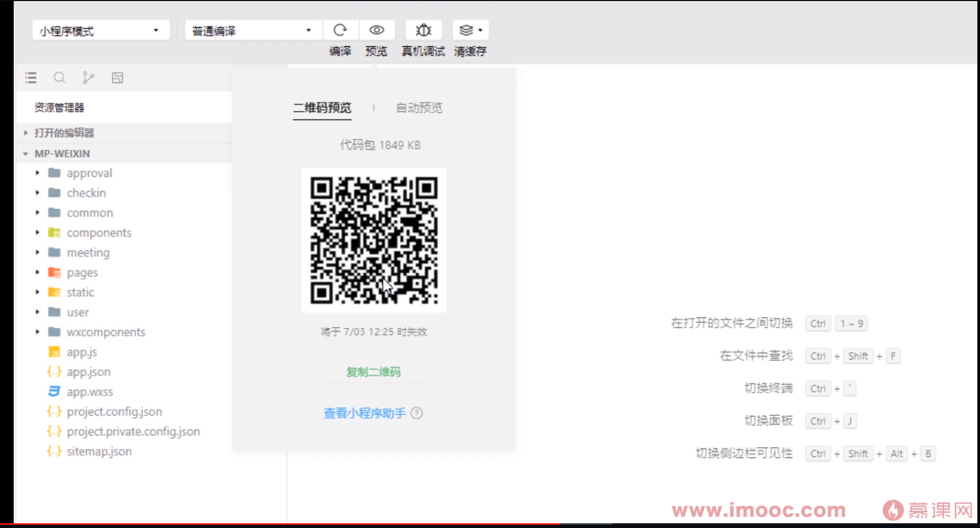
Task: Open the project.config.json file
Action: point(115,412)
